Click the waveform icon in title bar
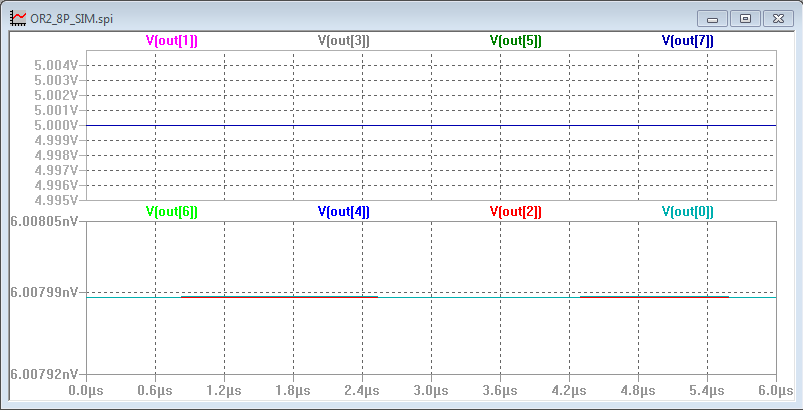 click(x=18, y=19)
